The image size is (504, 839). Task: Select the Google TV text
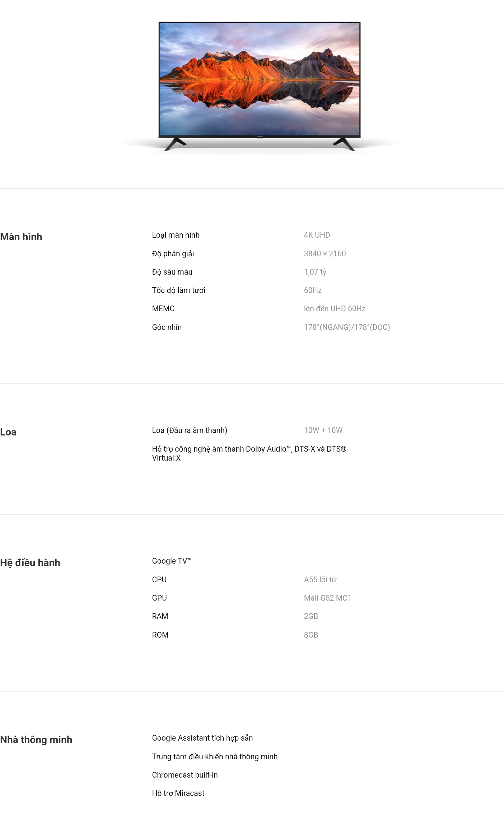[171, 561]
